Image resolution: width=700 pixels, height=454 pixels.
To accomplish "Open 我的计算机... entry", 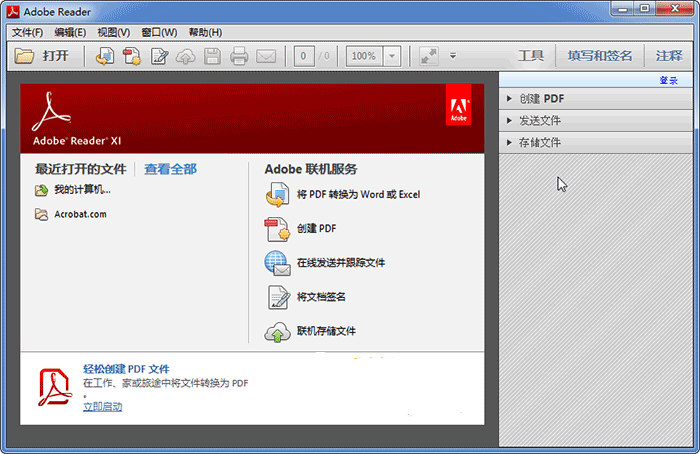I will [83, 190].
